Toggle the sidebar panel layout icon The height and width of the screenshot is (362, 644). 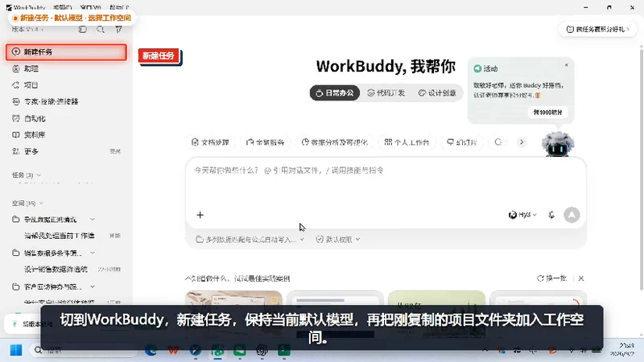(x=83, y=29)
